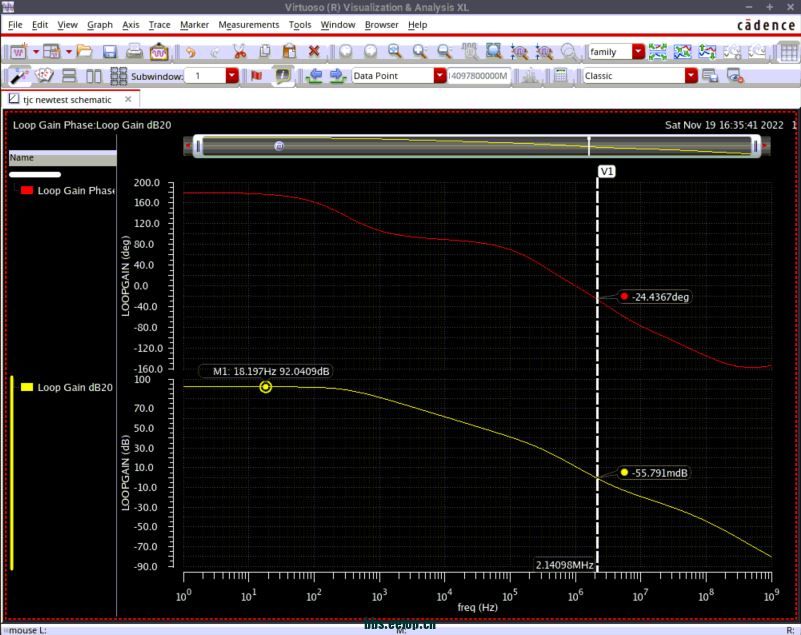Viewport: 801px width, 635px height.
Task: Click the red flag marker icon
Action: [256, 76]
